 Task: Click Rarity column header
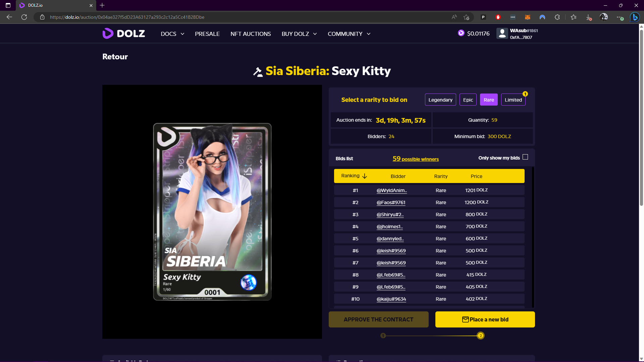tap(441, 176)
